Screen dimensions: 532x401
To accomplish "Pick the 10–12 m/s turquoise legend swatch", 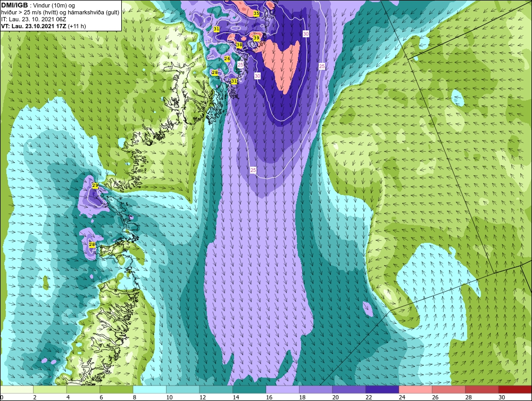I will 183,389.
